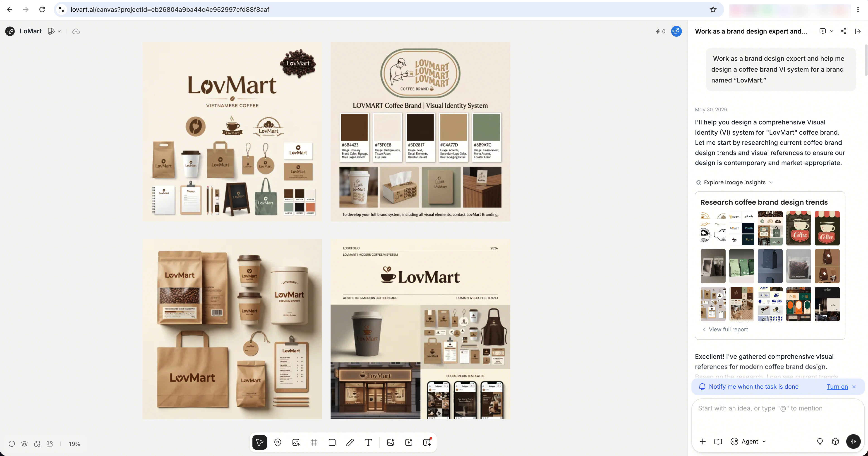Click the upload image tool
The image size is (868, 456).
tap(296, 442)
